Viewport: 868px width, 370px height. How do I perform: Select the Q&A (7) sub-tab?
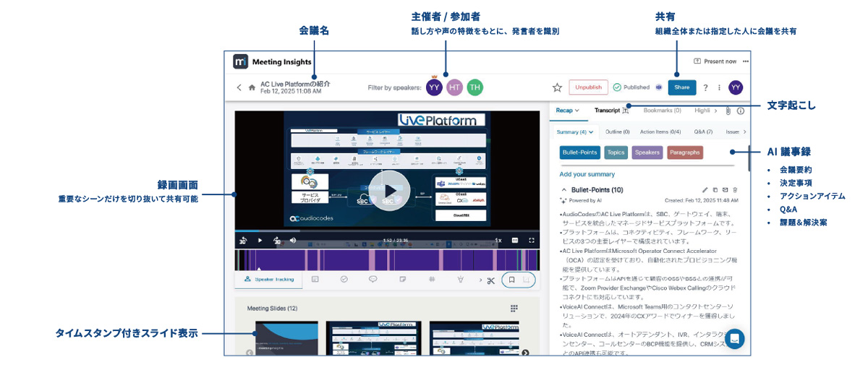(703, 132)
